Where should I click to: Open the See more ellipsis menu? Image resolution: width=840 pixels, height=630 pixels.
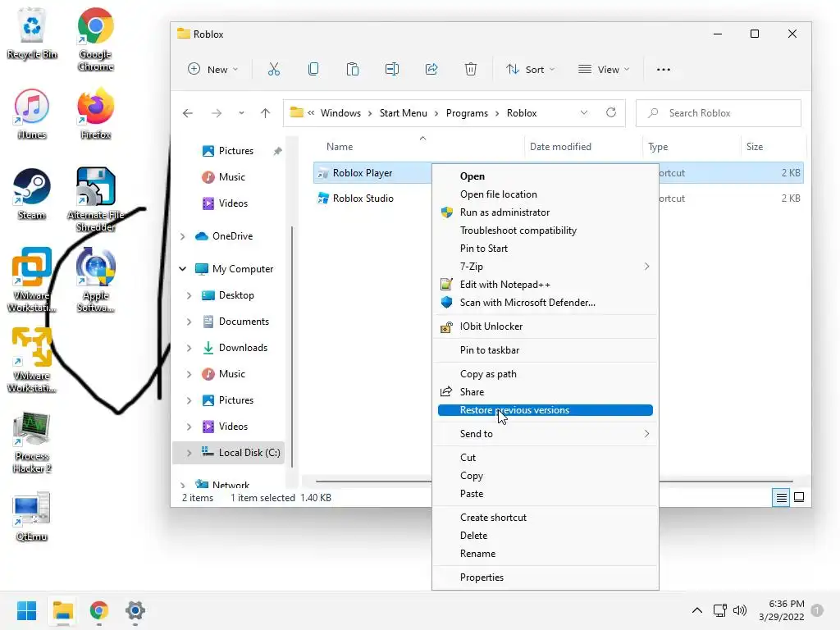click(x=663, y=69)
